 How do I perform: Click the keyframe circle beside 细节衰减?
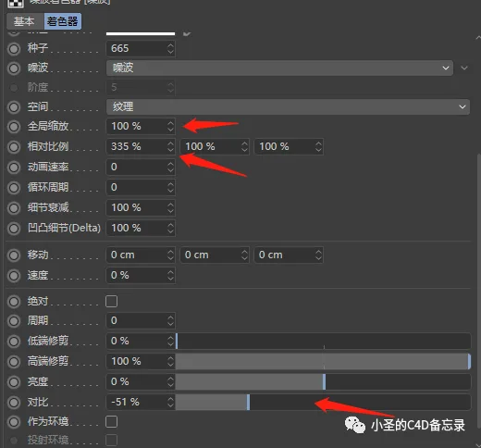pyautogui.click(x=14, y=208)
